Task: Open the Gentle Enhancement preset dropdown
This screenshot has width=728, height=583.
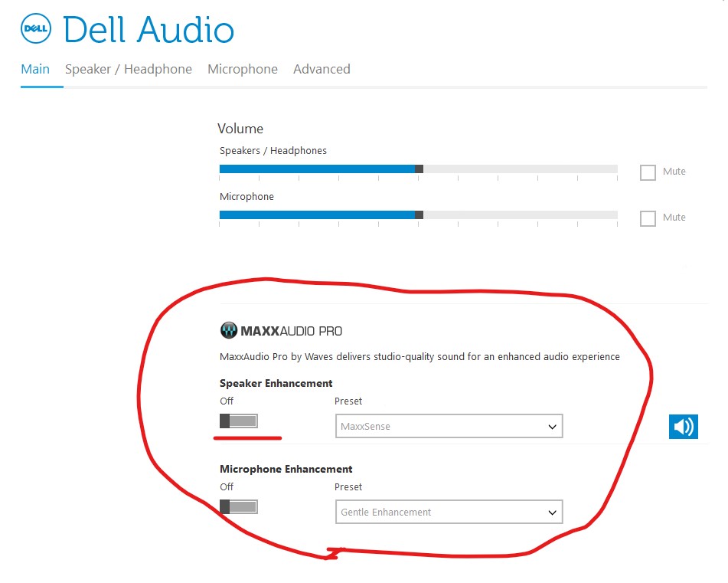Action: point(449,512)
